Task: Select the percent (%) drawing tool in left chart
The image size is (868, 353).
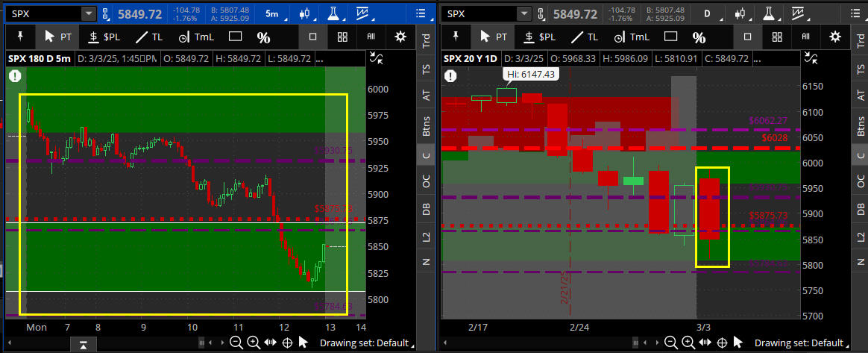Action: 263,37
